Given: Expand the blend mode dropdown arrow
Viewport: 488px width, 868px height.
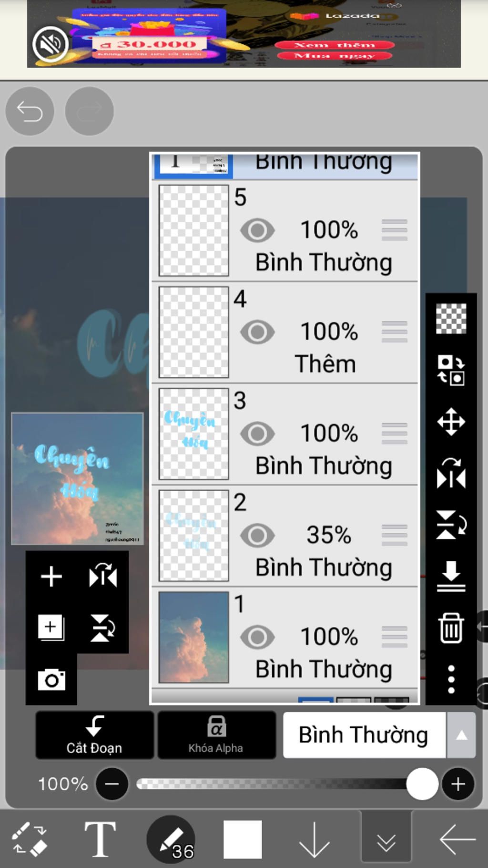Looking at the screenshot, I should click(x=461, y=735).
